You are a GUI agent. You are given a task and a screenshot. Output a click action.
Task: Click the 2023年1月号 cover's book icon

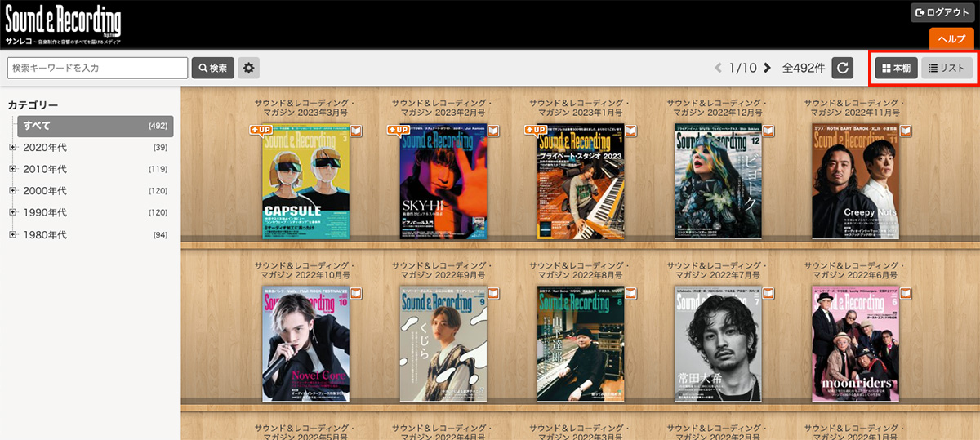[x=631, y=130]
